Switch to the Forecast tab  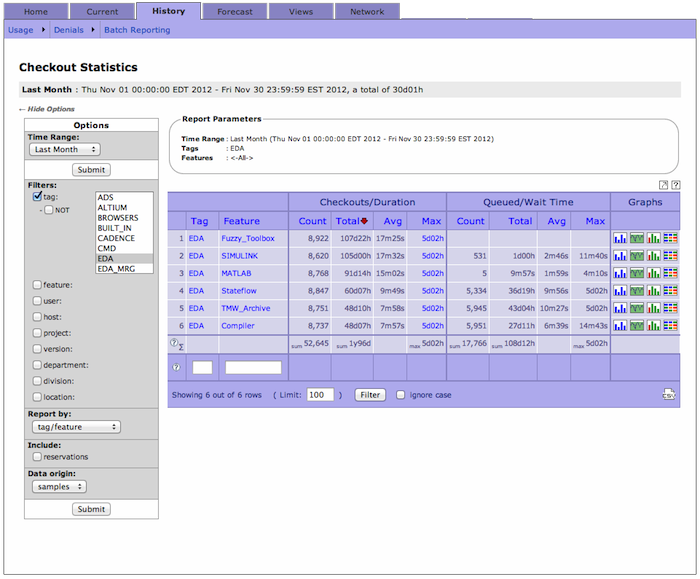(234, 12)
